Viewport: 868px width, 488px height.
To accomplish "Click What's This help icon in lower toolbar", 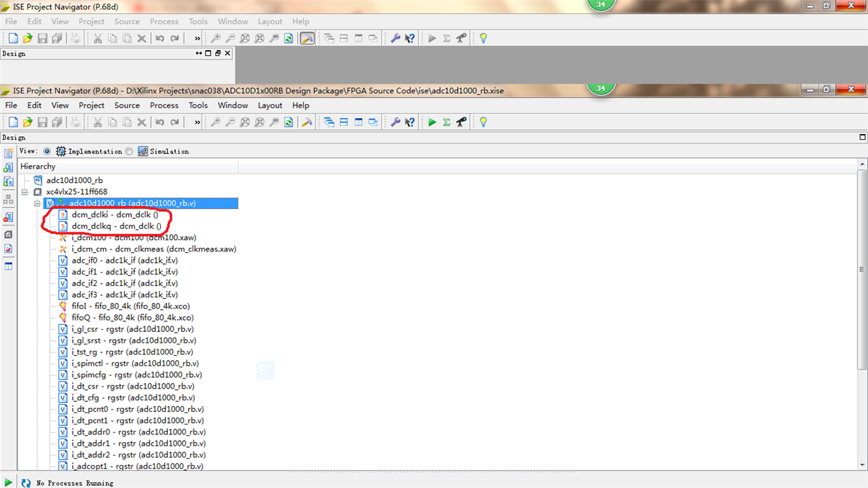I will coord(410,122).
